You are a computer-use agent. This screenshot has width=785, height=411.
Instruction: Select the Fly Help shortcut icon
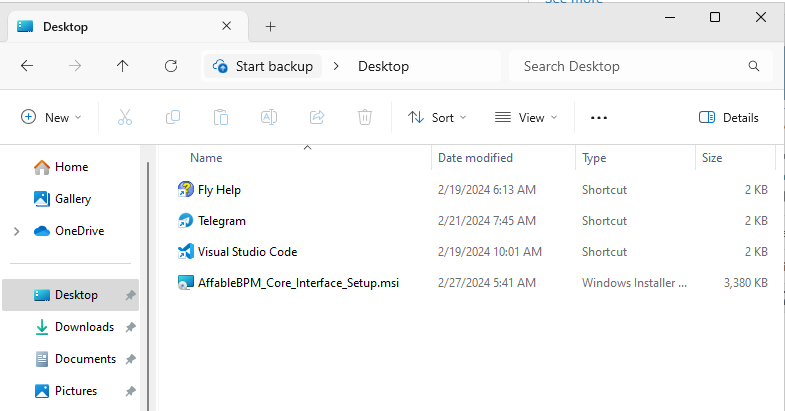(x=185, y=189)
